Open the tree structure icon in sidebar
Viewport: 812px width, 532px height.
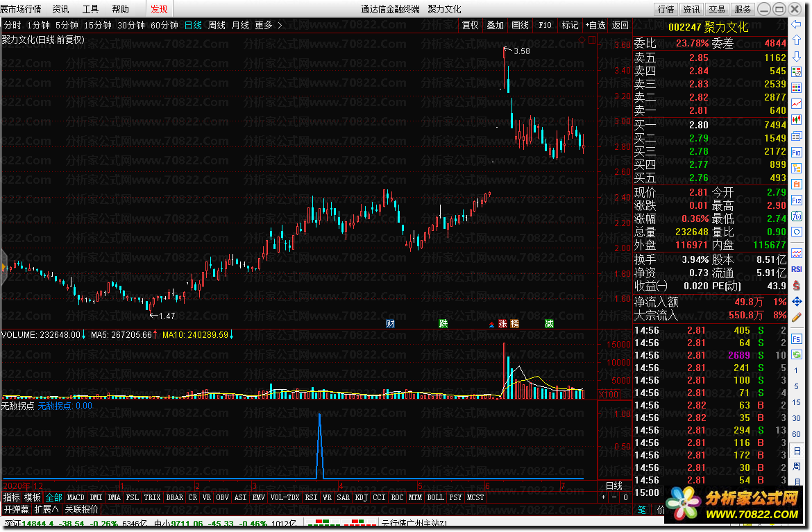(797, 168)
